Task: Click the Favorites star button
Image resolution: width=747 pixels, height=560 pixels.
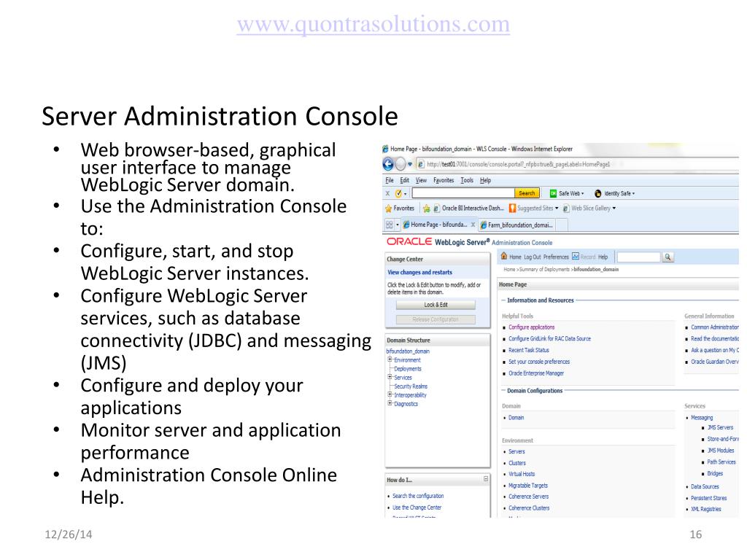Action: (x=400, y=208)
